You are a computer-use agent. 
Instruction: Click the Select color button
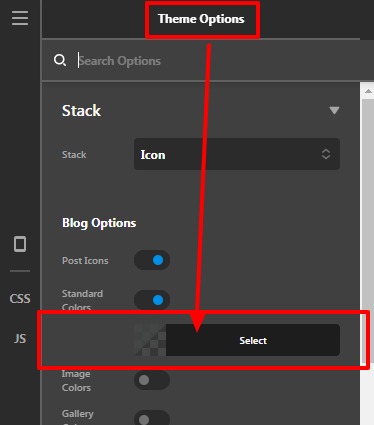253,340
